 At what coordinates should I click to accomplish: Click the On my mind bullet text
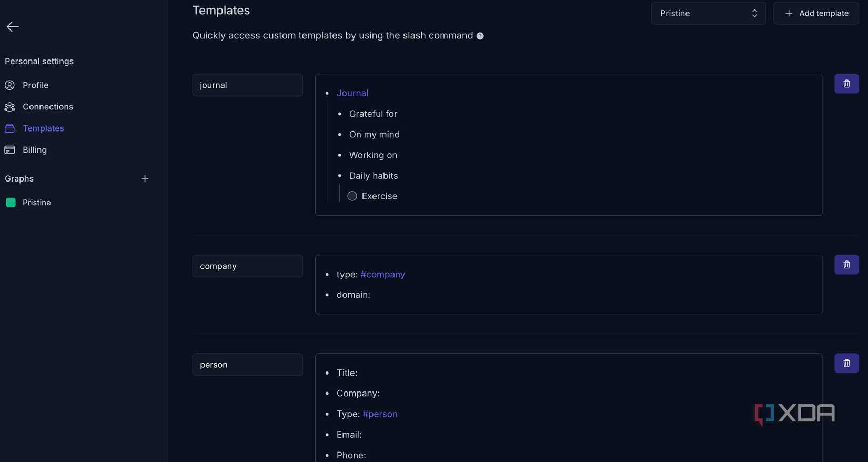[x=375, y=134]
